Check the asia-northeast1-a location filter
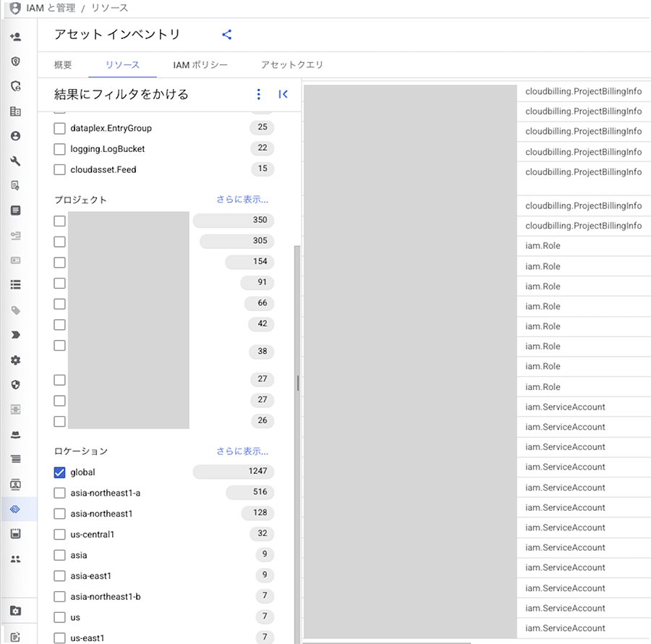The width and height of the screenshot is (651, 644). pos(60,493)
